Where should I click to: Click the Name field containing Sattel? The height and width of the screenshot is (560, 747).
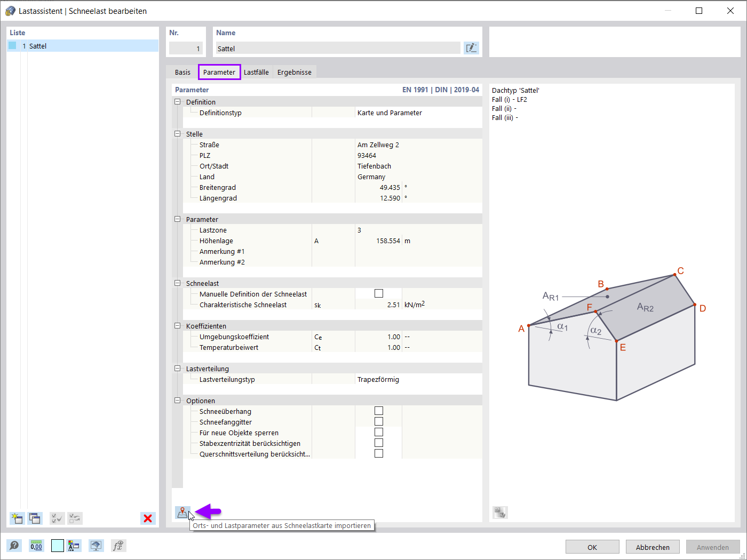(338, 48)
